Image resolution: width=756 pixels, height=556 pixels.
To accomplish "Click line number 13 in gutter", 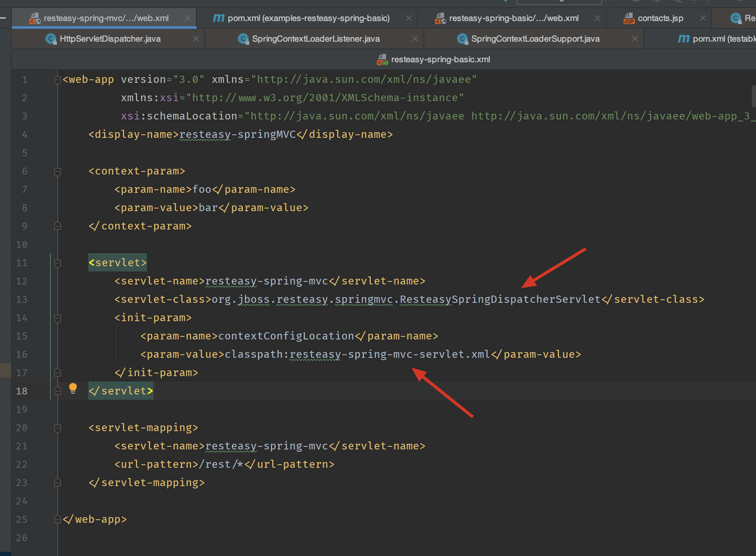I will 22,299.
